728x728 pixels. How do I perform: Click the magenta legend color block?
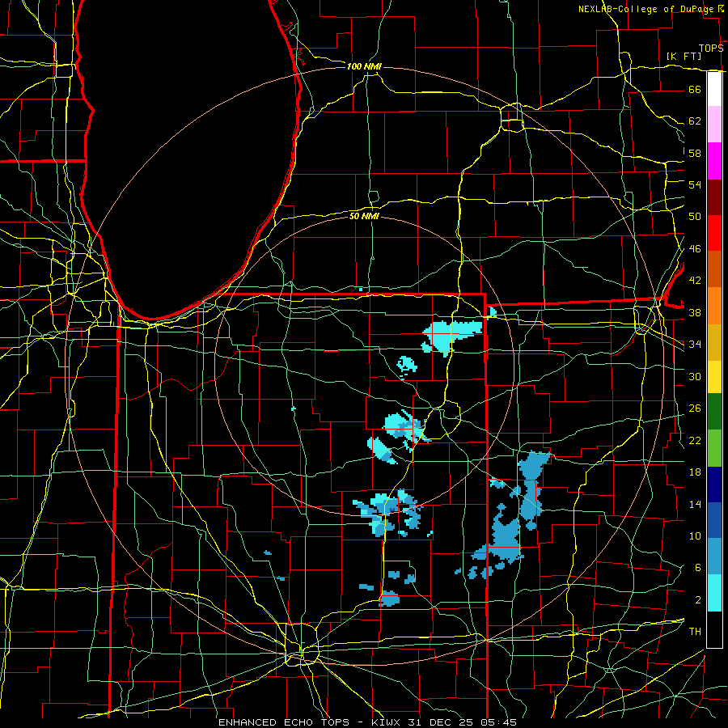pos(714,161)
